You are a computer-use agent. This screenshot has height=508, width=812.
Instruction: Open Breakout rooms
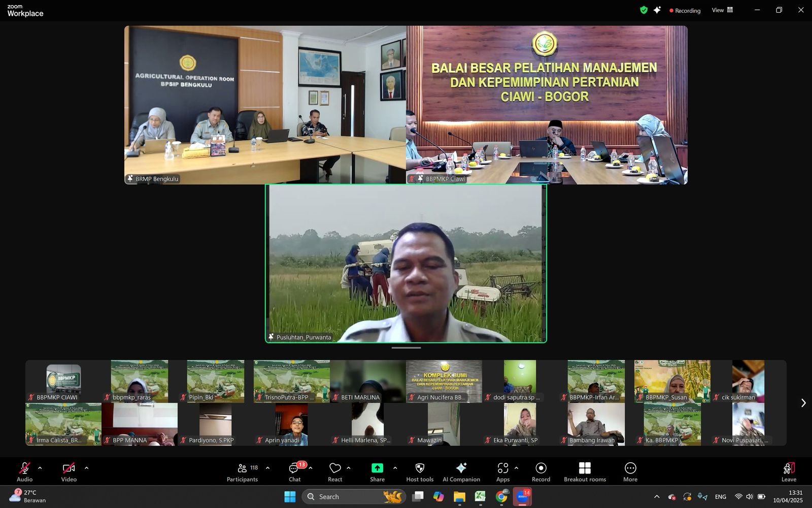click(x=585, y=472)
